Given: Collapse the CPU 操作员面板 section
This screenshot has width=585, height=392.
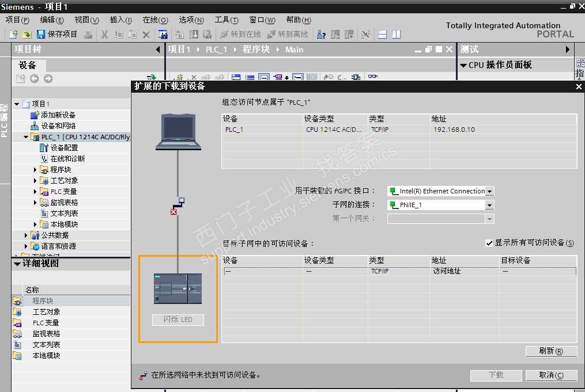Looking at the screenshot, I should [x=463, y=65].
